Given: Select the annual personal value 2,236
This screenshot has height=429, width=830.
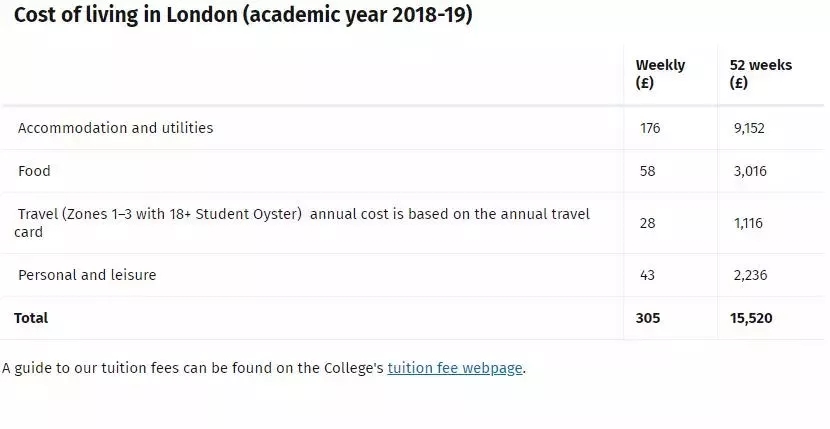Looking at the screenshot, I should (x=750, y=275).
